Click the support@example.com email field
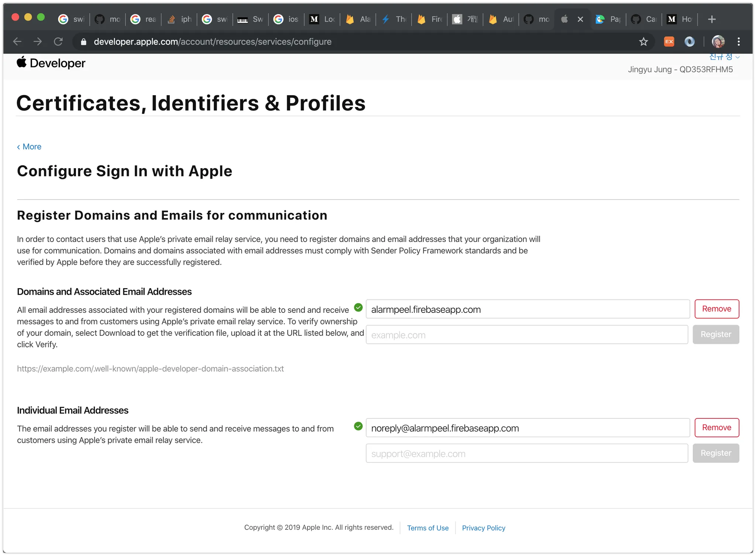 pyautogui.click(x=526, y=453)
